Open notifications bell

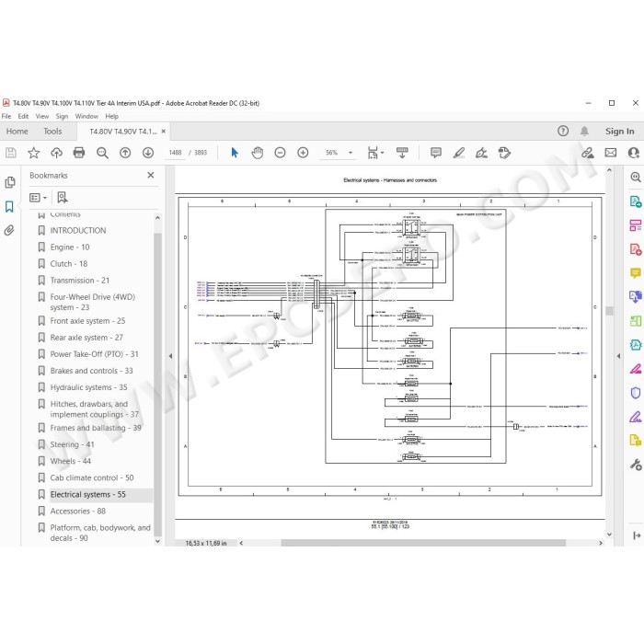click(x=584, y=131)
